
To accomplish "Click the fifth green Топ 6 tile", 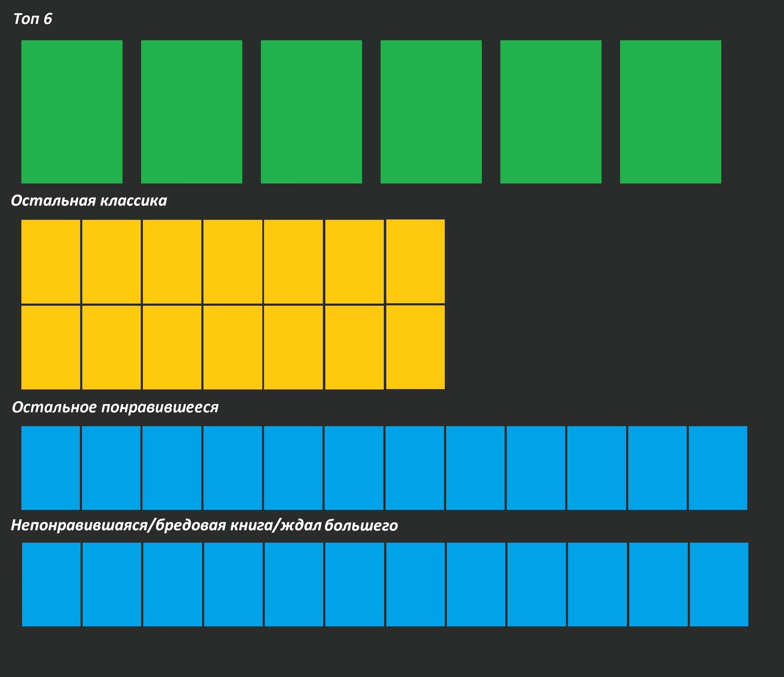I will tap(551, 112).
